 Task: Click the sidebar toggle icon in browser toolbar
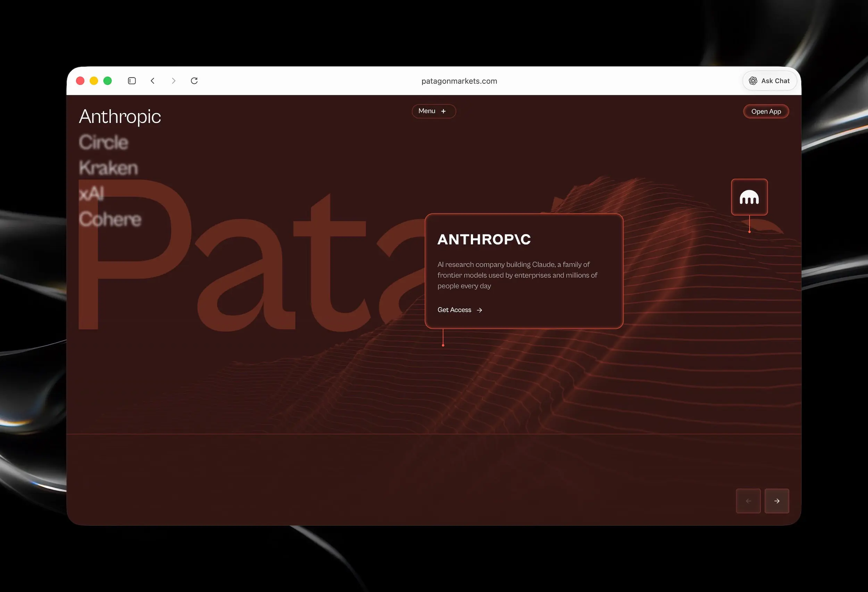click(x=132, y=81)
